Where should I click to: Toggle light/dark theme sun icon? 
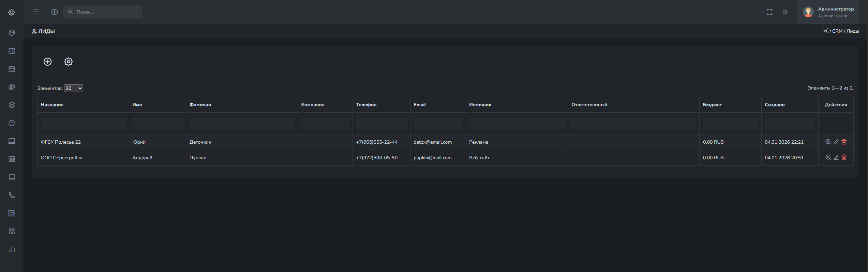[x=785, y=12]
